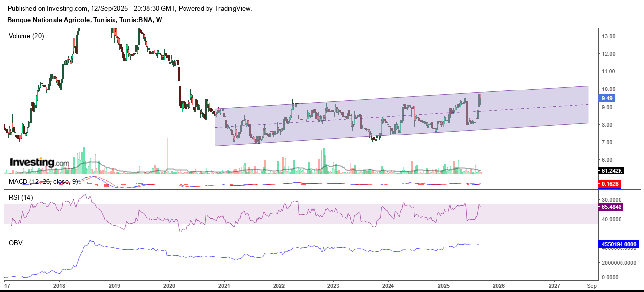Click the OBV indicator title
Screen dimensions: 644x292
16,242
